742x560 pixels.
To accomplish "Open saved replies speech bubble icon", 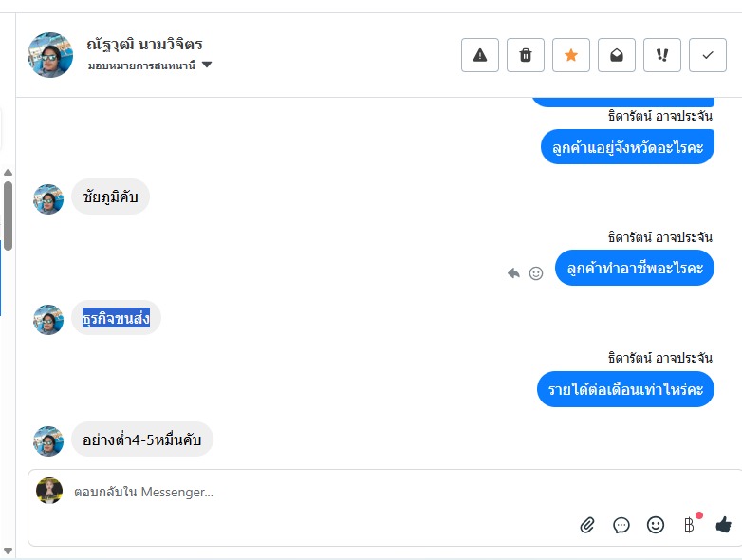I will [x=621, y=524].
